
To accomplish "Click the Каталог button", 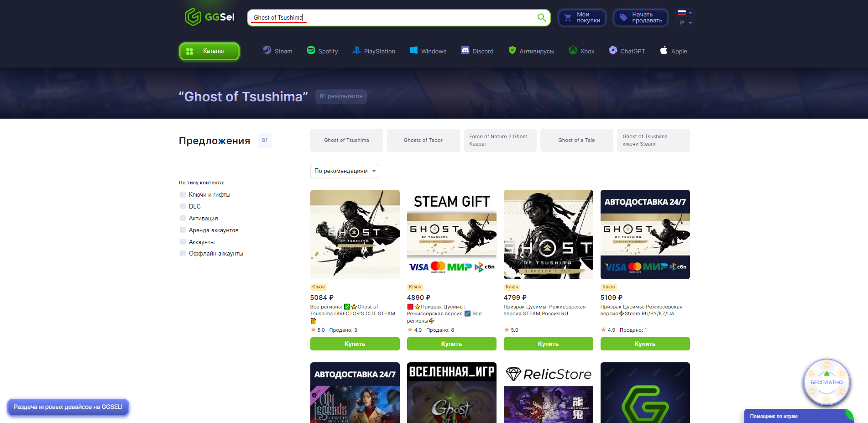I will 209,51.
